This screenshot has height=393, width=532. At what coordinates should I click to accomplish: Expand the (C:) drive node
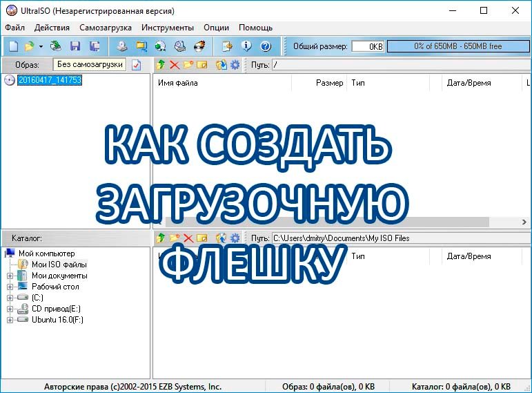pos(10,298)
